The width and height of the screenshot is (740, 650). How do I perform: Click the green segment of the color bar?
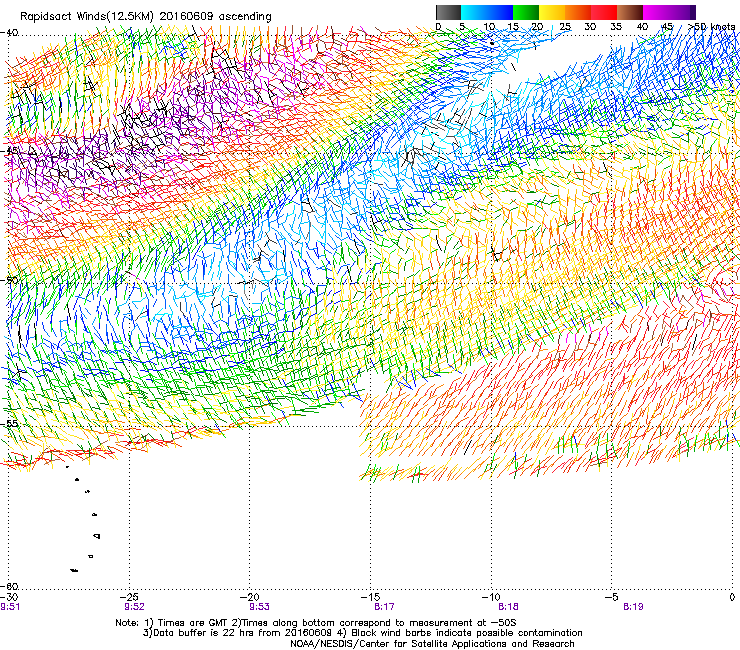(x=526, y=12)
